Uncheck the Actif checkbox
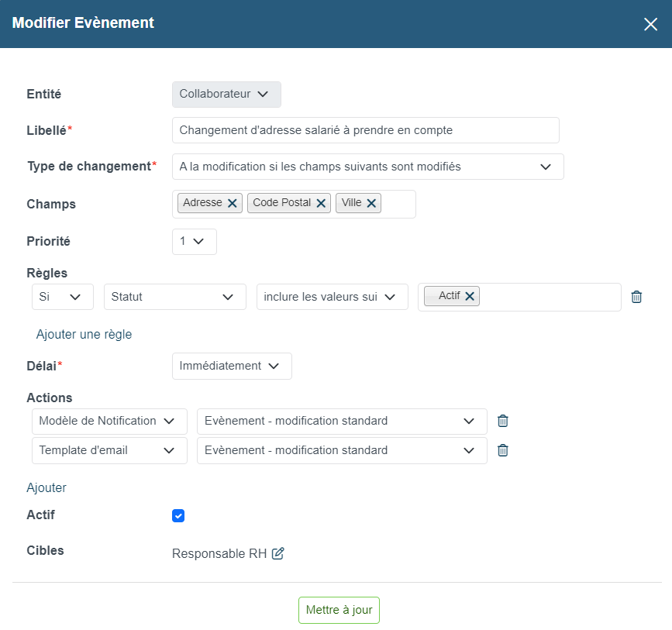 click(178, 515)
